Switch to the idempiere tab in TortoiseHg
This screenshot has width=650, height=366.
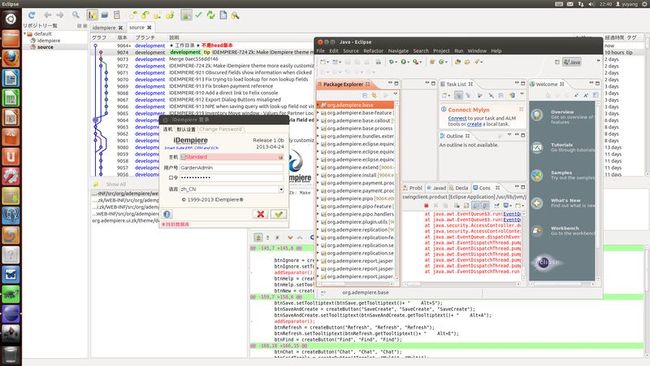[x=104, y=28]
